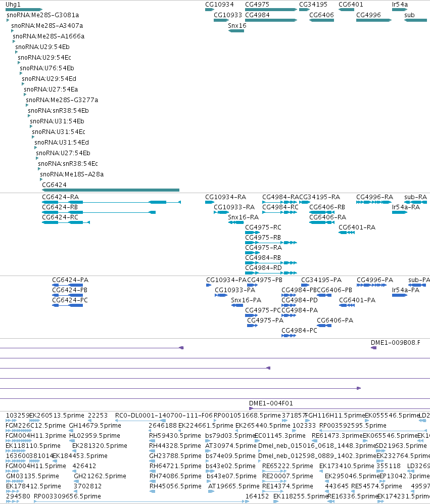This screenshot has width=430, height=504.
Task: Select the CG6401-RA transcript
Action: point(347,233)
